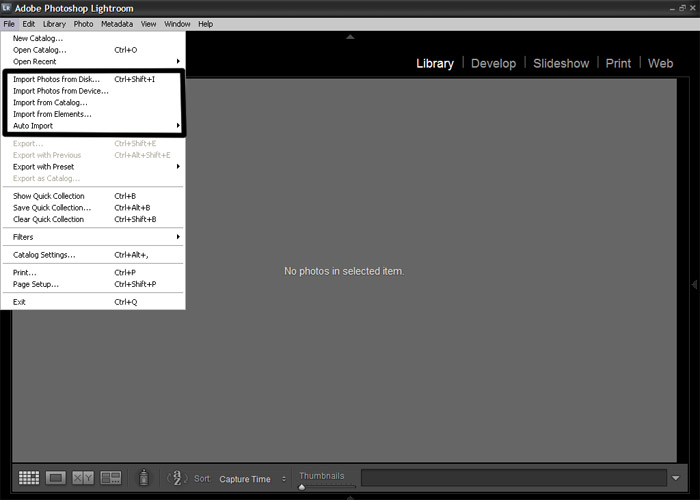Show right panel via side arrow
This screenshot has height=500, width=700.
694,284
